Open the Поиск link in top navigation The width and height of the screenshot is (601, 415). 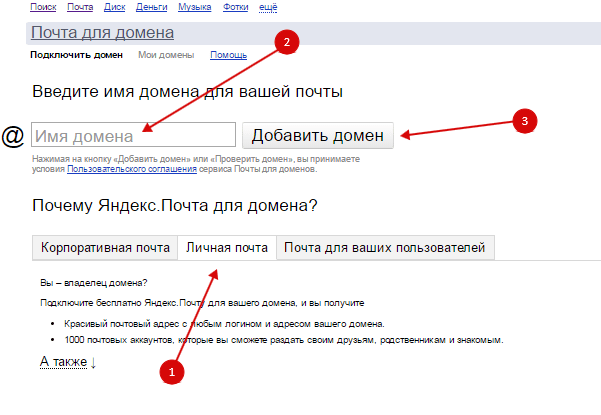point(43,7)
